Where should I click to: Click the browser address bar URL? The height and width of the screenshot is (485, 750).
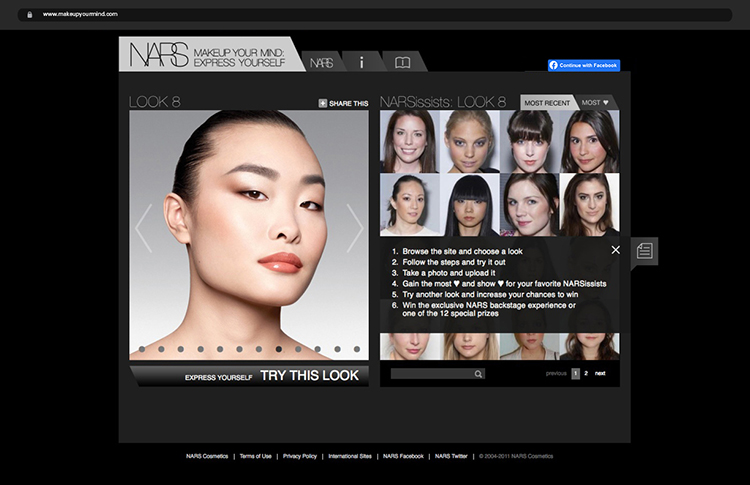(x=80, y=15)
